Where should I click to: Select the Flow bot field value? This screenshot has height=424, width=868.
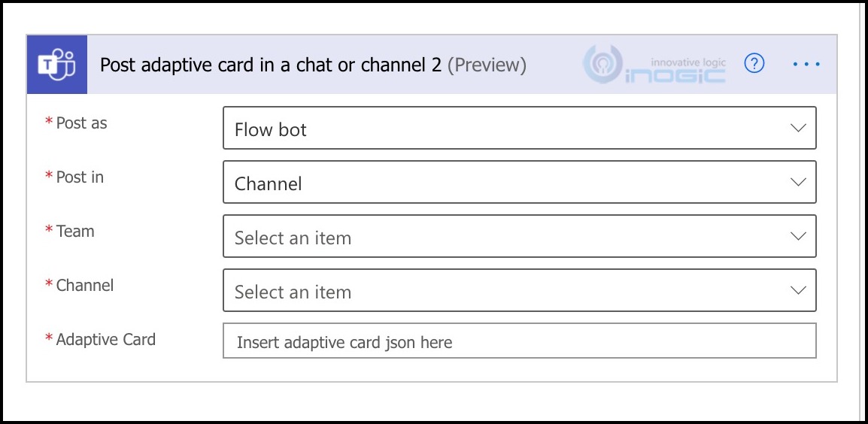[519, 129]
